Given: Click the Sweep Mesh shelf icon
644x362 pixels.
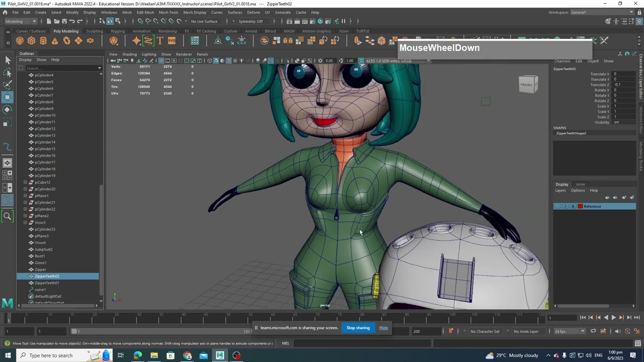Looking at the screenshot, I should [x=148, y=41].
